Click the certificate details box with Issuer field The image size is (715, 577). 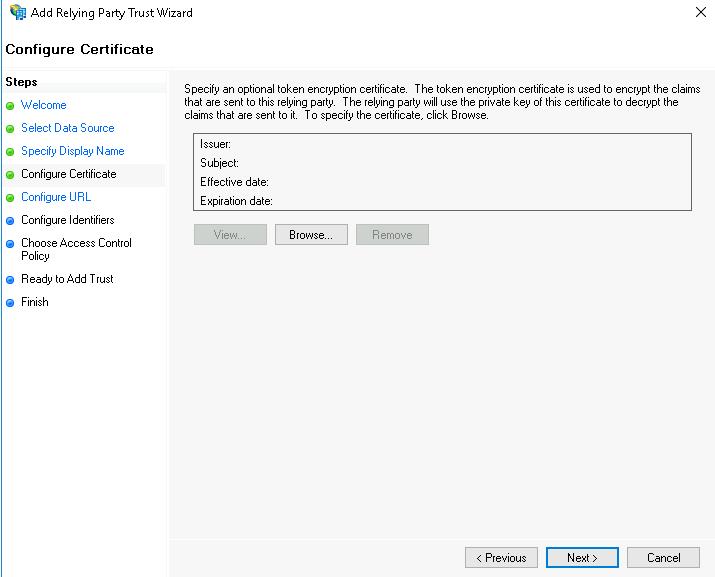click(441, 172)
